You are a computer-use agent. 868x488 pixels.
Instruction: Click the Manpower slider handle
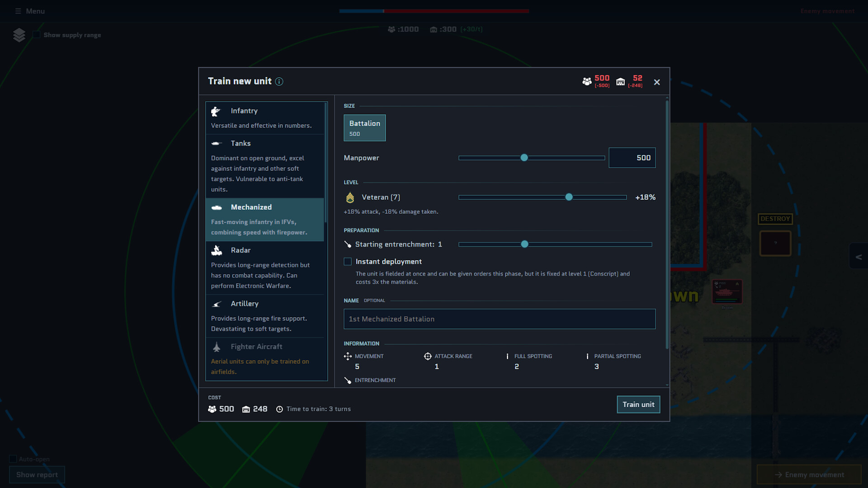tap(524, 158)
